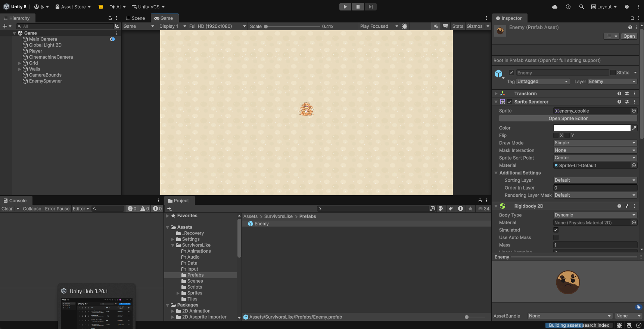
Task: Open the Unity VCS menu
Action: (148, 7)
